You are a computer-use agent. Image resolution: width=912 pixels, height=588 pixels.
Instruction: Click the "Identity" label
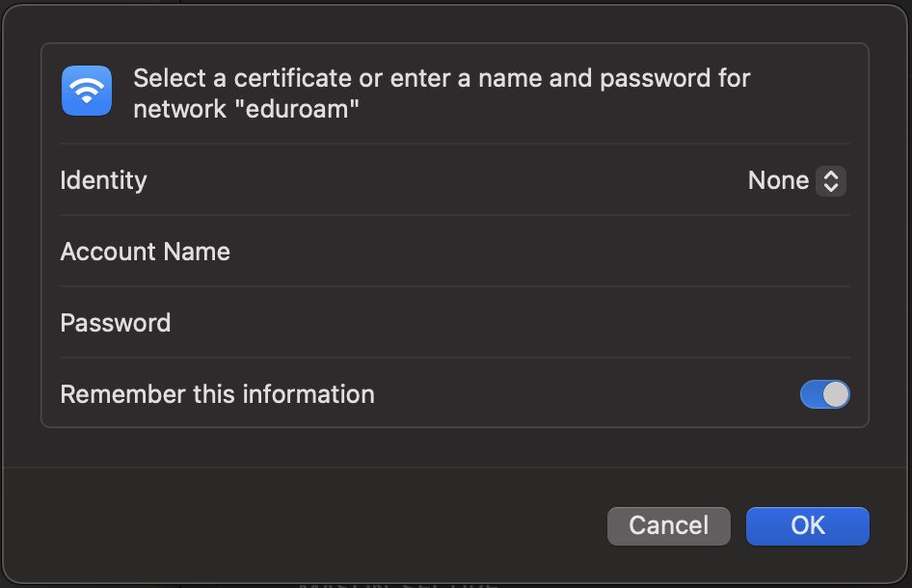pos(103,180)
